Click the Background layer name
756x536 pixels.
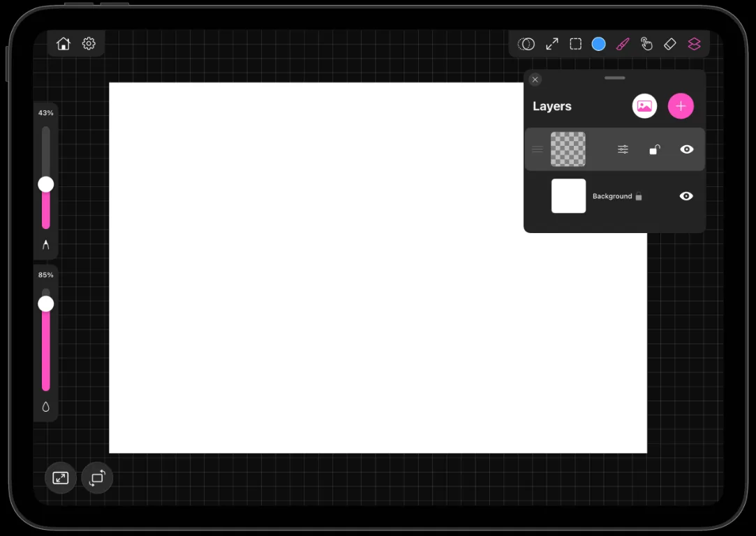point(612,196)
